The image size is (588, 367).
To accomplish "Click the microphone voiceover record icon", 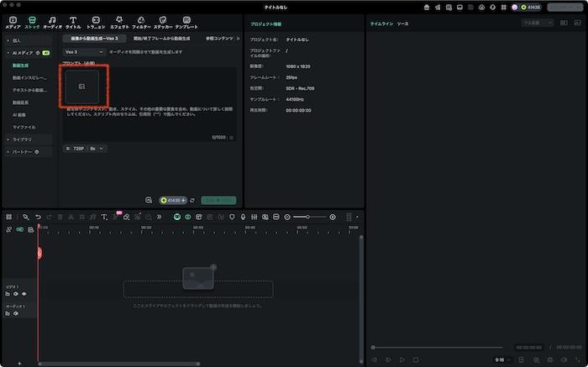I will click(243, 217).
